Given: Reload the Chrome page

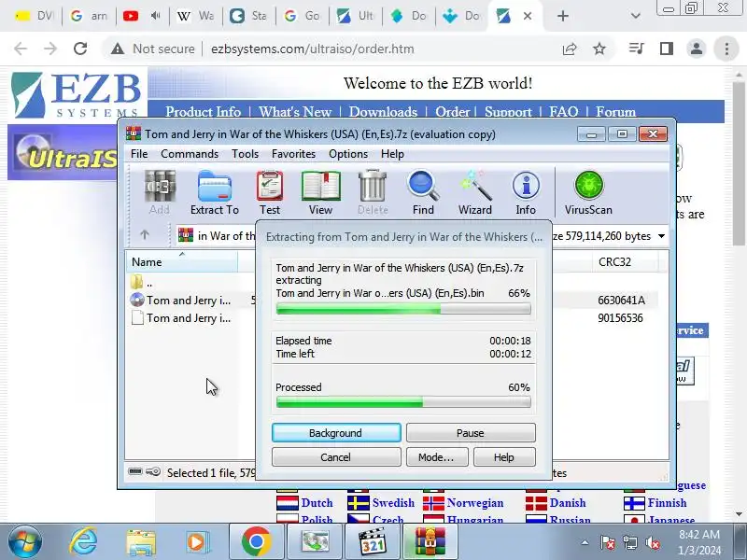Looking at the screenshot, I should coord(80,49).
